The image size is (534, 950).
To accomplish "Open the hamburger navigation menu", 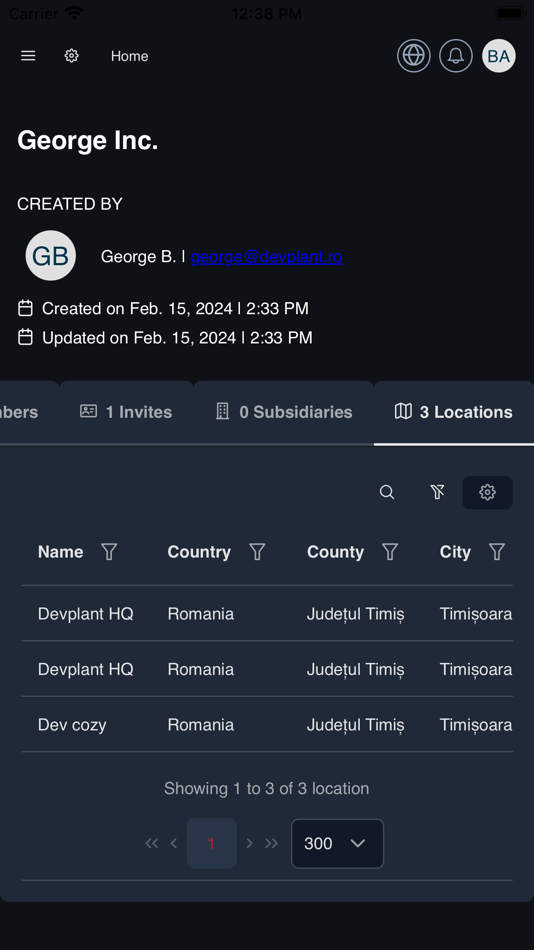I will [28, 56].
